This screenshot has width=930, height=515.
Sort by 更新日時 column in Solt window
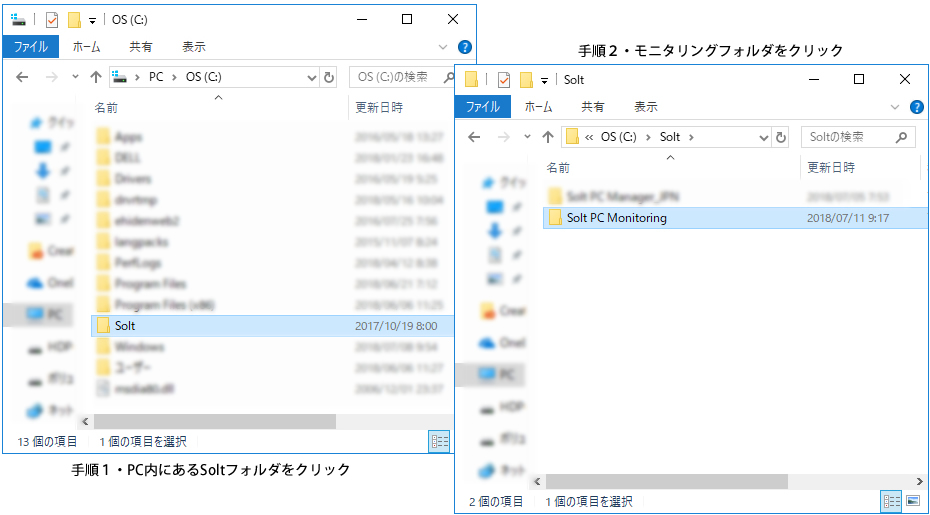point(831,167)
